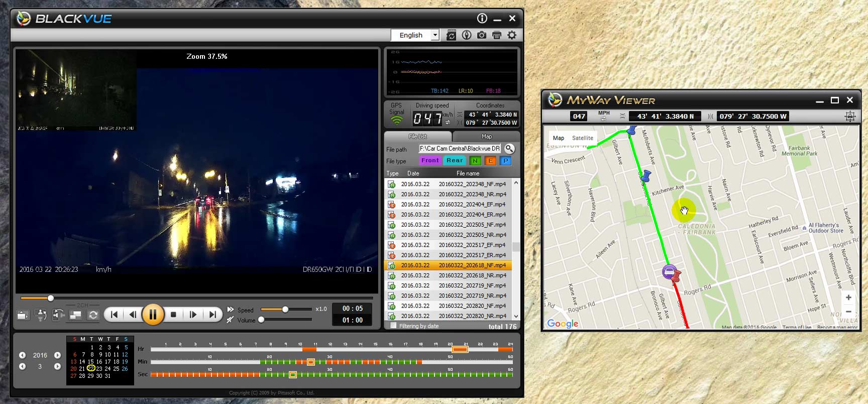This screenshot has height=404, width=868.
Task: Capture a snapshot with the camera icon
Action: pyautogui.click(x=482, y=35)
